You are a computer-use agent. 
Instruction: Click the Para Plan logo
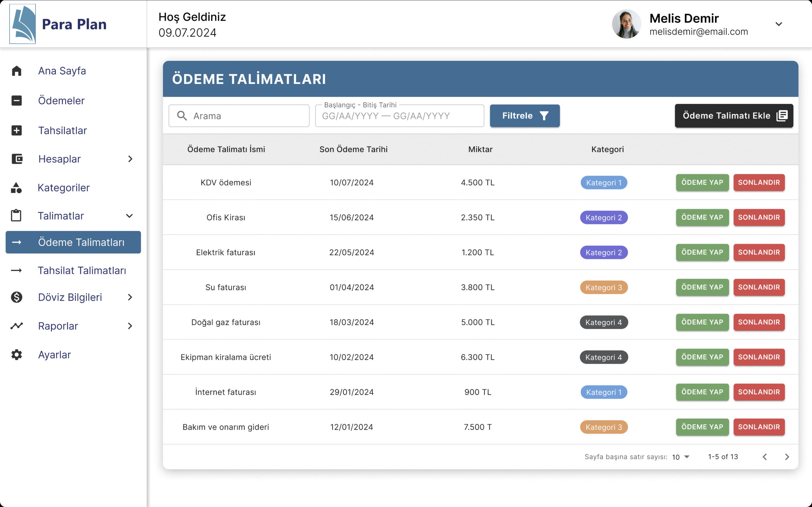click(23, 24)
